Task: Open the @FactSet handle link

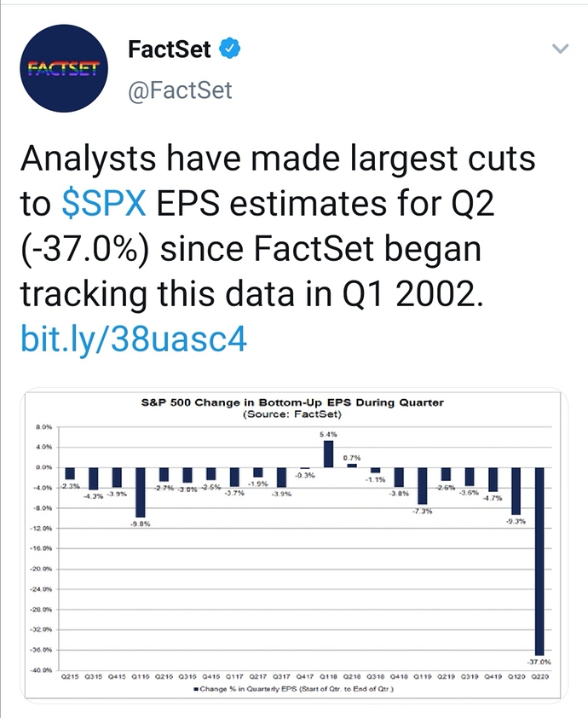Action: (x=180, y=90)
